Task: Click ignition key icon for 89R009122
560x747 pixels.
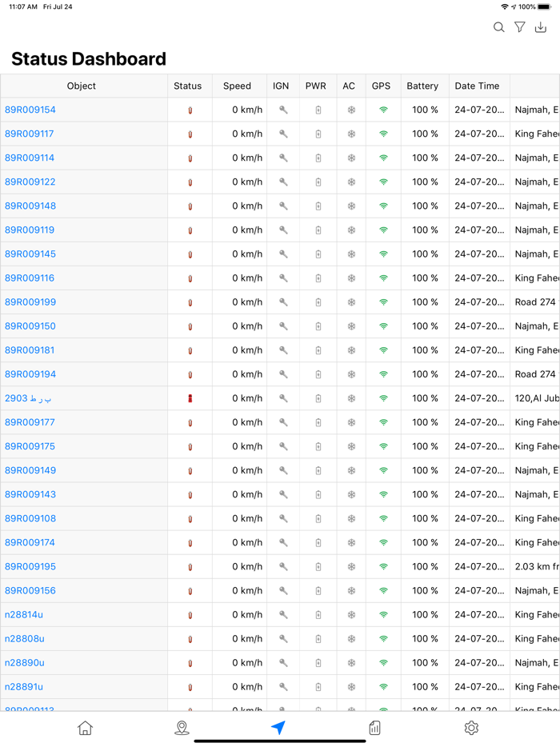Action: point(283,182)
